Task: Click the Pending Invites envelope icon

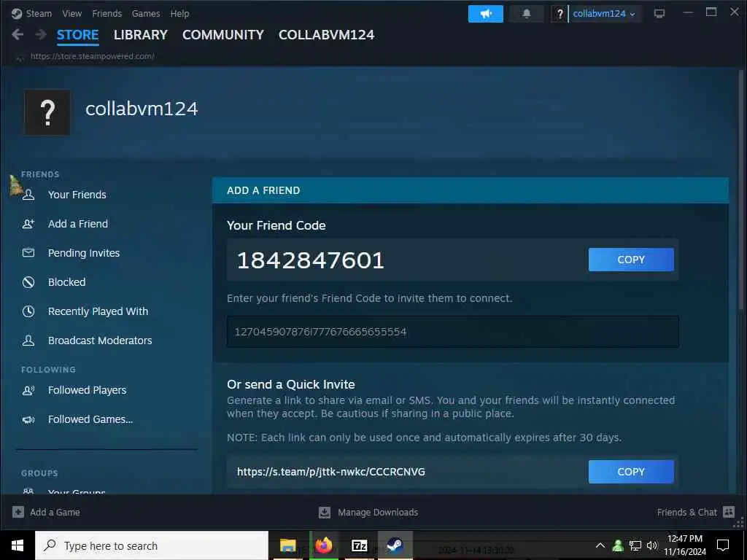Action: coord(28,252)
